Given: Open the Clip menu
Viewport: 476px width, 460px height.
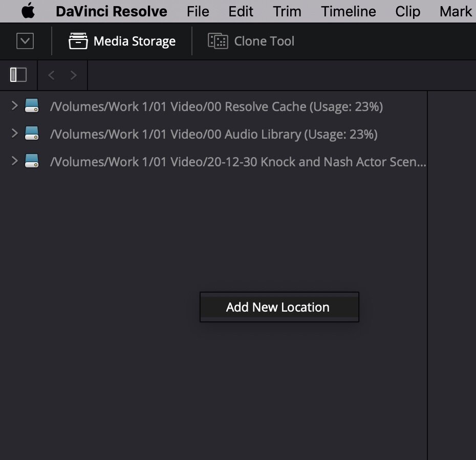Looking at the screenshot, I should point(408,12).
